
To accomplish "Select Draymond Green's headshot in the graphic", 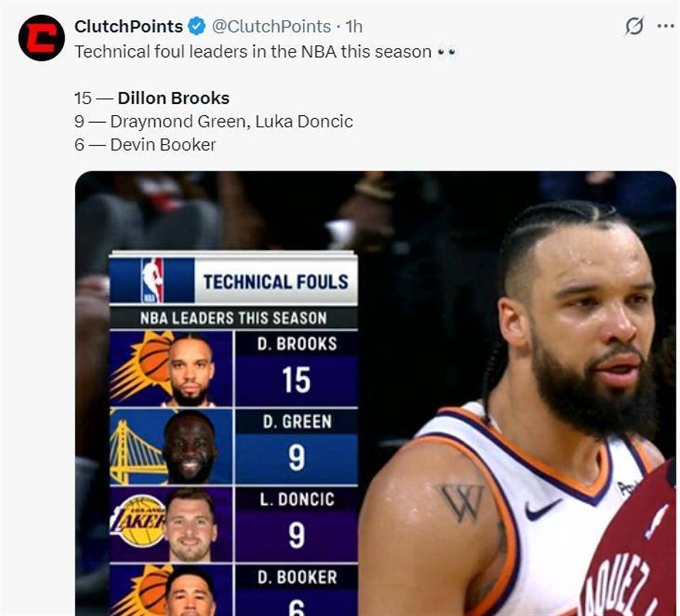I will coord(189,447).
